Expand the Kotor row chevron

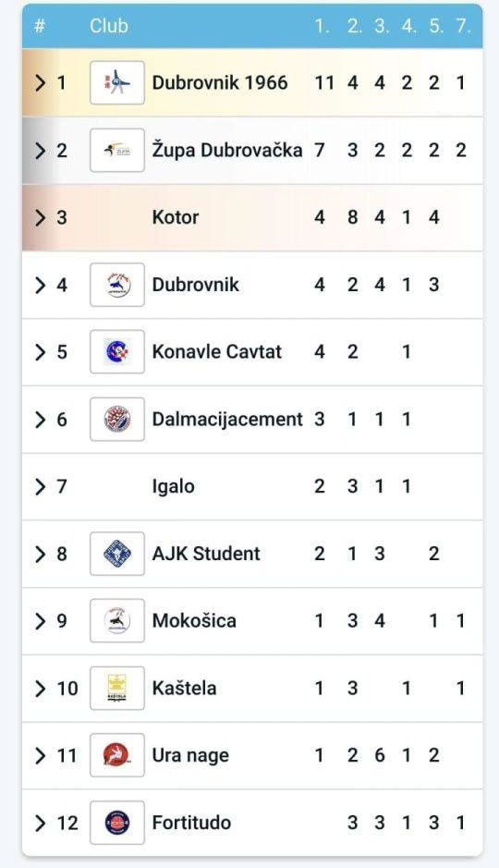point(41,217)
